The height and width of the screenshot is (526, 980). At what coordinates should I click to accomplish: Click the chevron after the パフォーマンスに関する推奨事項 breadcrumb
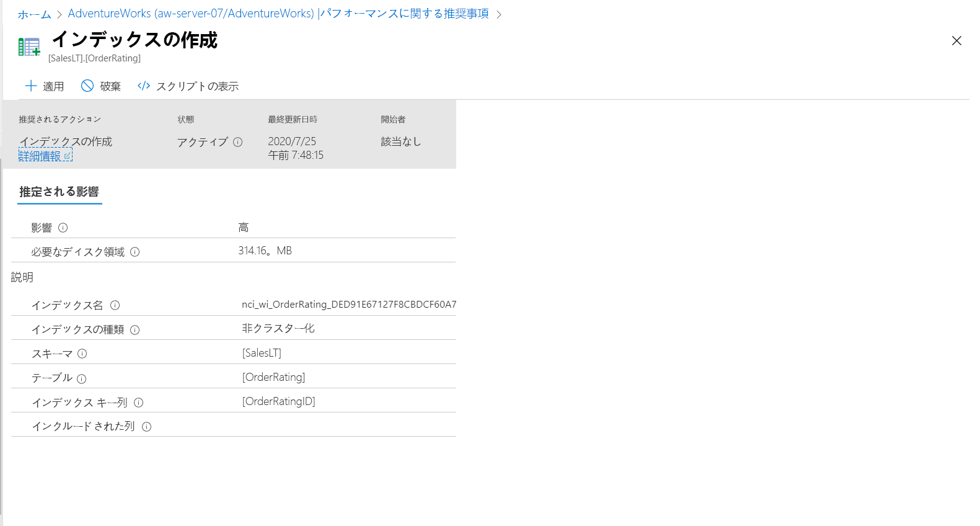(499, 14)
